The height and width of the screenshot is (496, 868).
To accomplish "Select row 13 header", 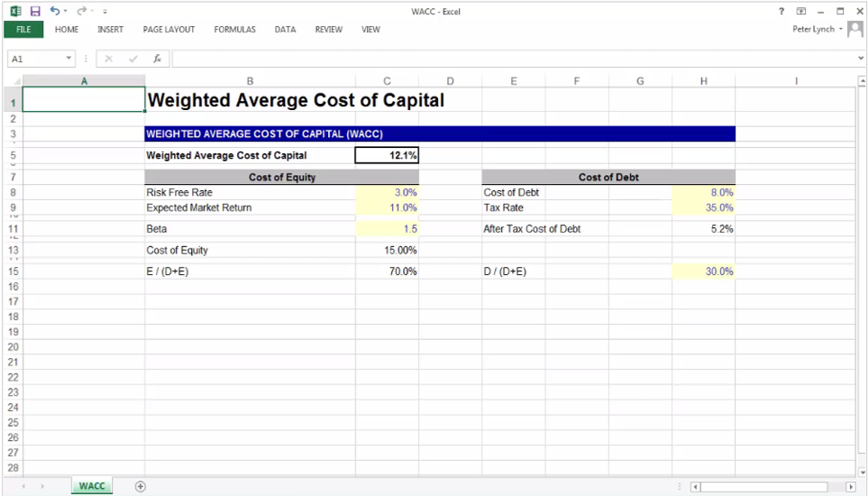I will click(x=14, y=250).
